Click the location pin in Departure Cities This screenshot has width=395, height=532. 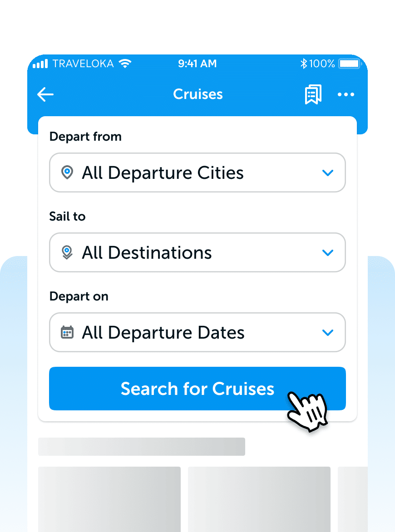[67, 172]
